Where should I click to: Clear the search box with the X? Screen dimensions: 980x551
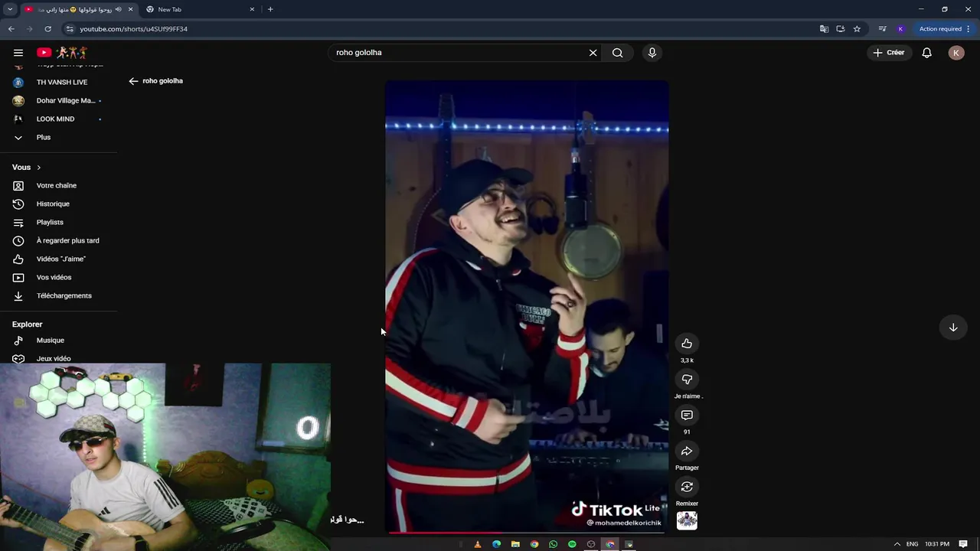(593, 53)
